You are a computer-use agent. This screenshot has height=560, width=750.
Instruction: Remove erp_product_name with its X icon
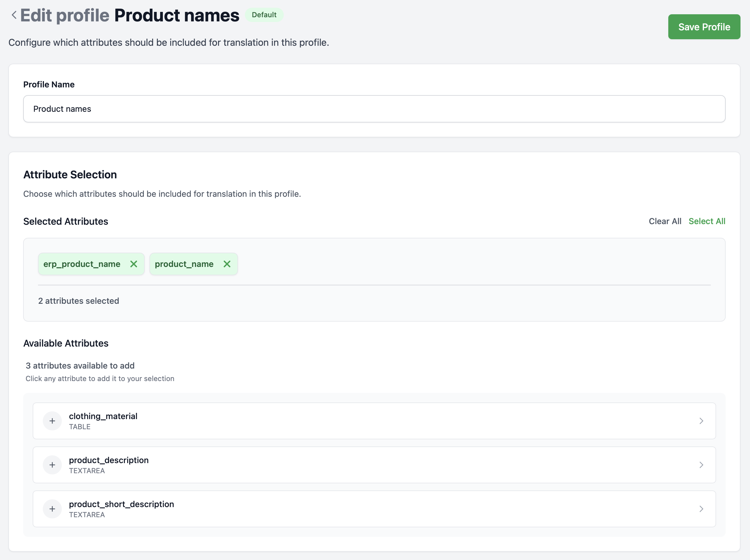pyautogui.click(x=133, y=264)
